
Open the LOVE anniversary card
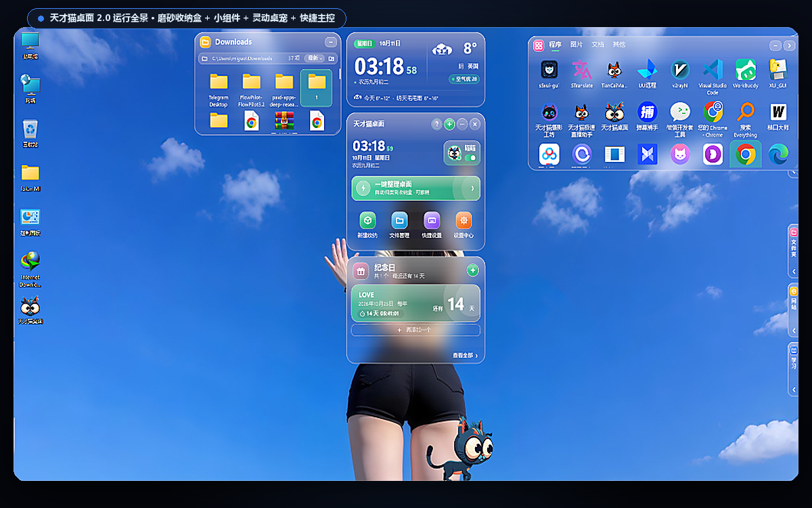[416, 303]
